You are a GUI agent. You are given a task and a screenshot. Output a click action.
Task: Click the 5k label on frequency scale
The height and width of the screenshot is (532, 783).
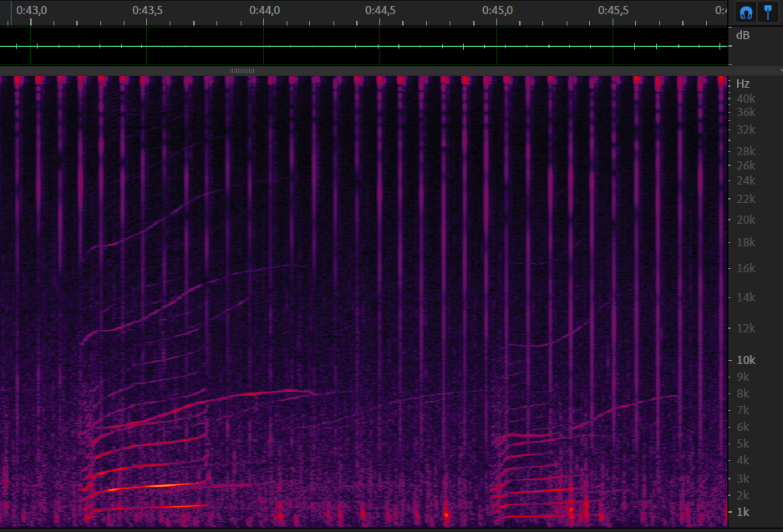pos(742,443)
